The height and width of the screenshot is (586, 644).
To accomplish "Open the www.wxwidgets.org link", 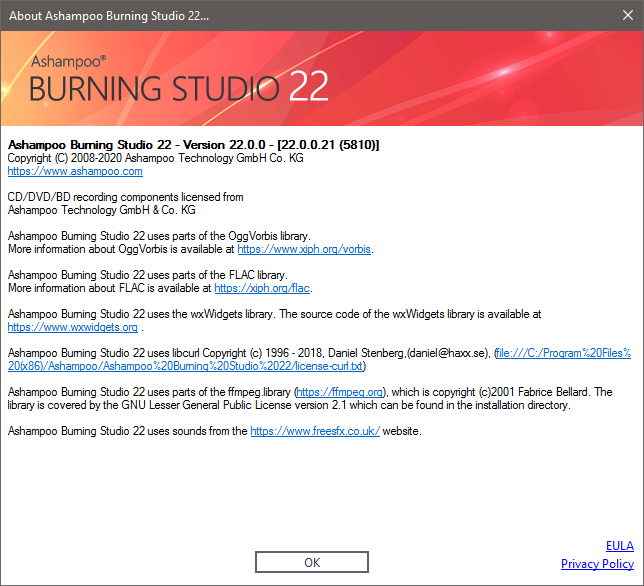I will point(73,327).
